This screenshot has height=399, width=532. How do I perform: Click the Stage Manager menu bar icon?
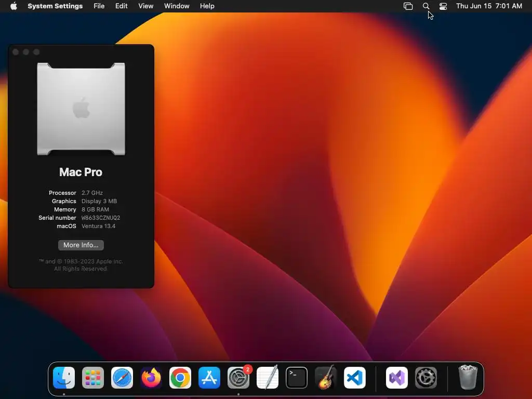pyautogui.click(x=408, y=6)
